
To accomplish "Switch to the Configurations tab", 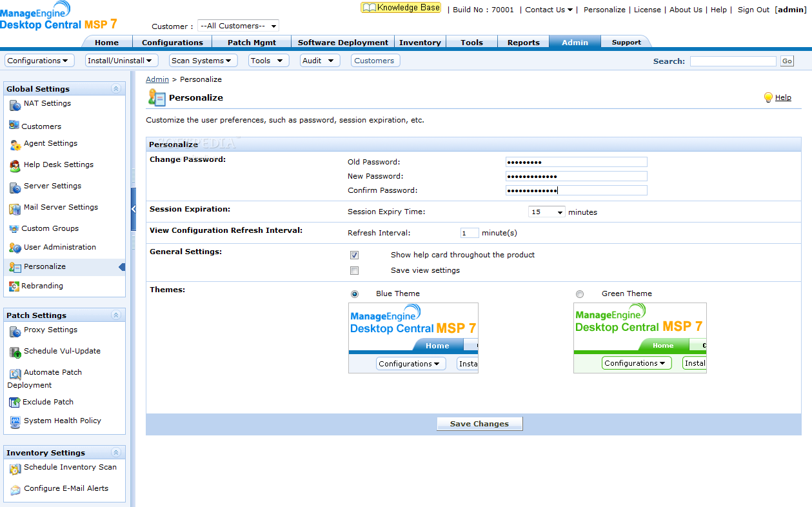I will (x=172, y=42).
